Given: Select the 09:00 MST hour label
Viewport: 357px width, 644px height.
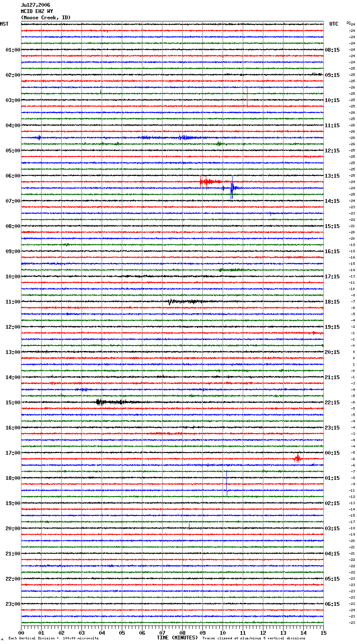Looking at the screenshot, I should pos(13,251).
